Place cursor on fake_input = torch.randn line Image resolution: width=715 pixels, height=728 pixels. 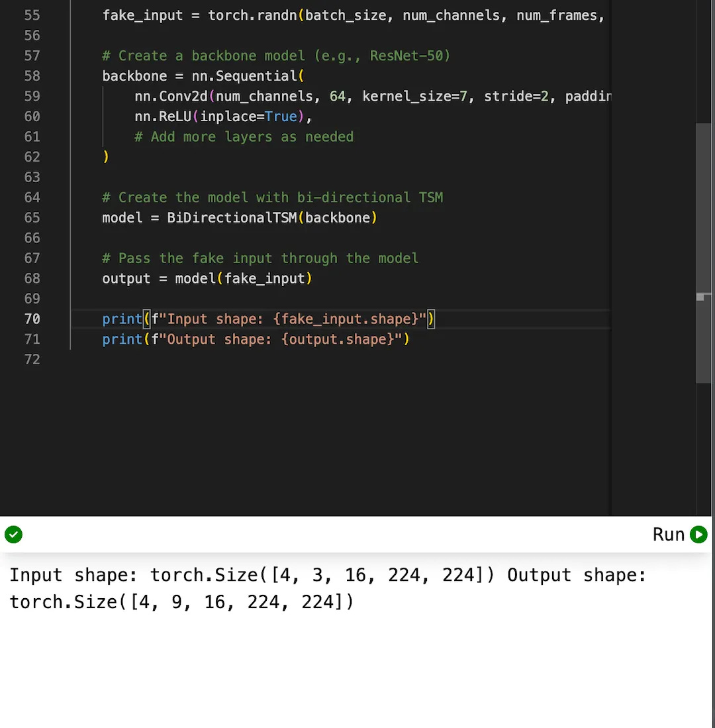[353, 15]
